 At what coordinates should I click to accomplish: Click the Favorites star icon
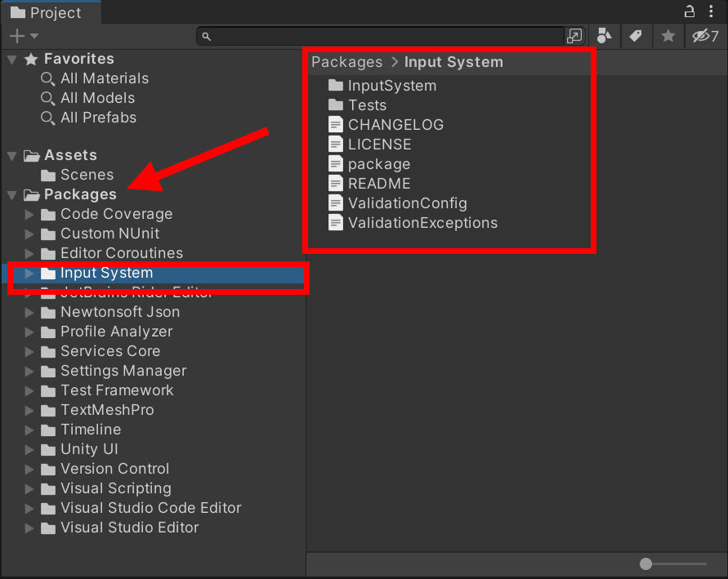pos(31,60)
